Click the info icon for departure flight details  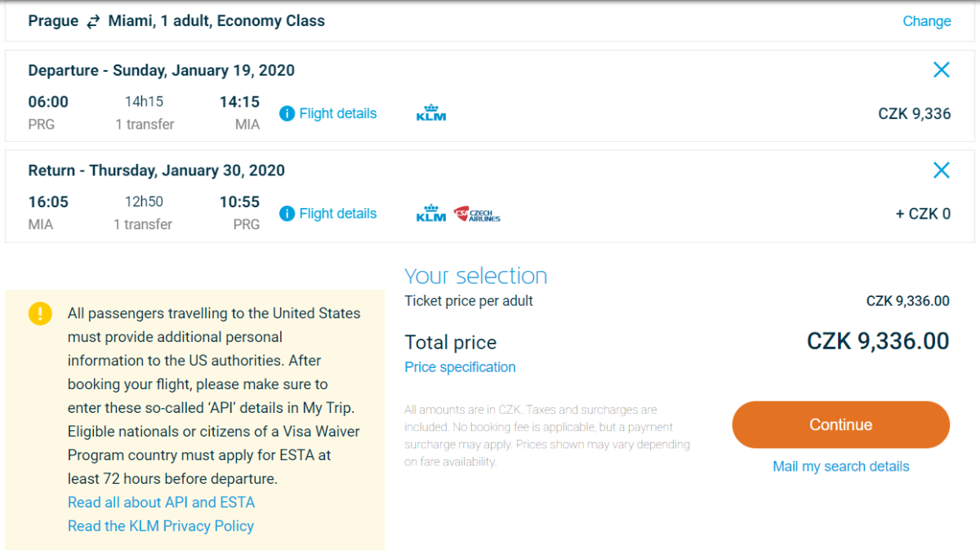287,114
